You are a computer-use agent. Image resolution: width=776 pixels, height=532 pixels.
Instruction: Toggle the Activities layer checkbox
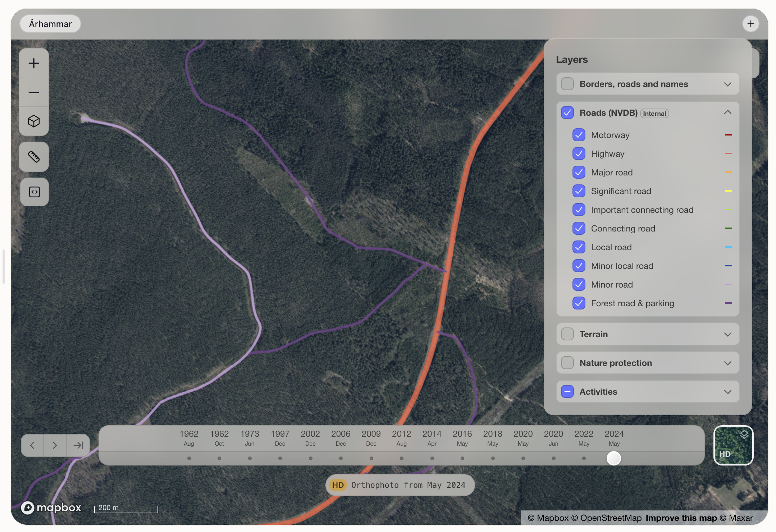[x=567, y=391]
